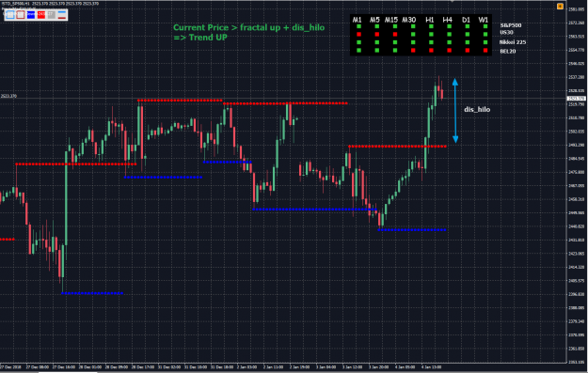Click the S&P500 M5 trend square
Image resolution: width=588 pixels, height=373 pixels.
377,26
